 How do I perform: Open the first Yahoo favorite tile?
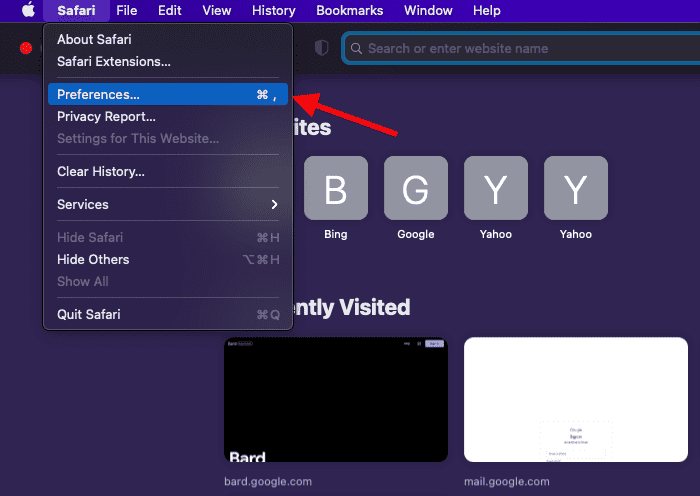495,188
